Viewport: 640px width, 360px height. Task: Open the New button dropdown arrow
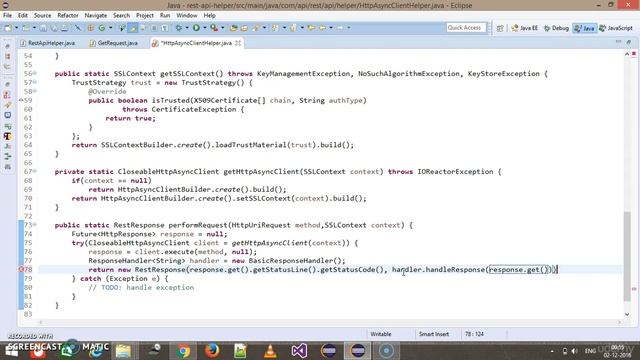click(16, 28)
